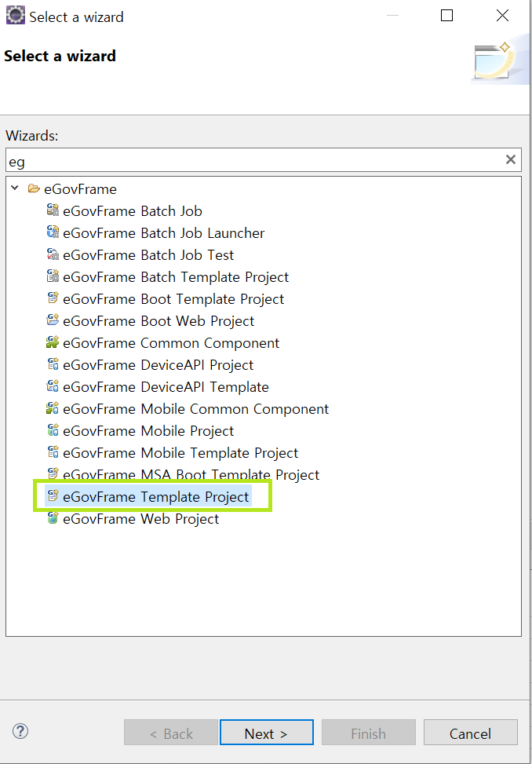The height and width of the screenshot is (764, 532).
Task: Select eGovFrame MSA Boot Template Project
Action: tap(191, 474)
